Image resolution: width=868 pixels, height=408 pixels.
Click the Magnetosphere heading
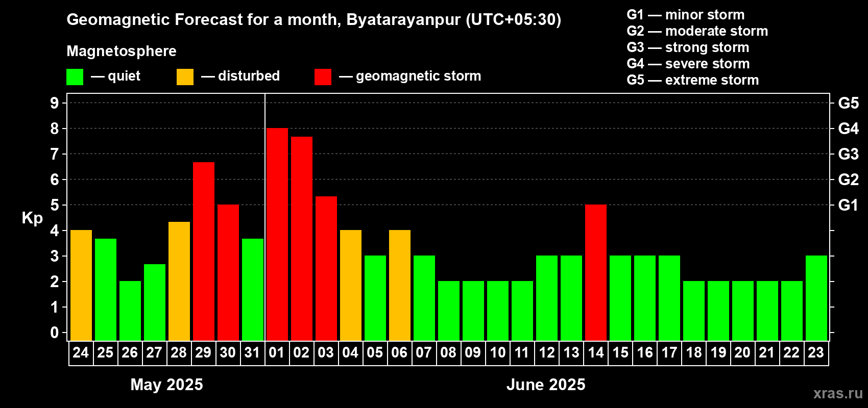122,51
